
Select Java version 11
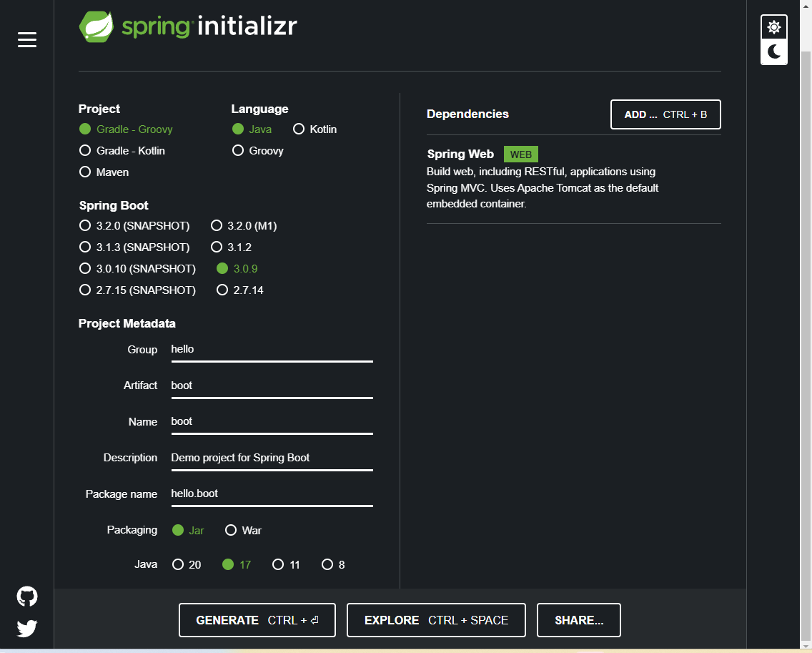287,564
